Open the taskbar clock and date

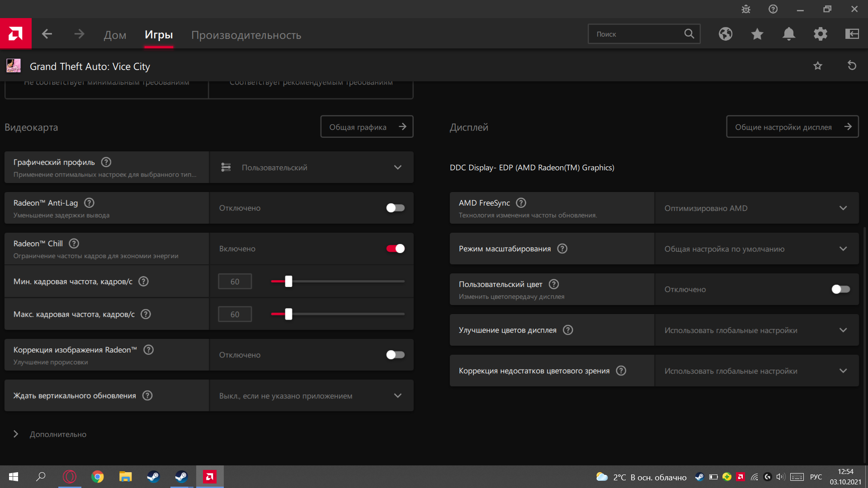coord(845,477)
